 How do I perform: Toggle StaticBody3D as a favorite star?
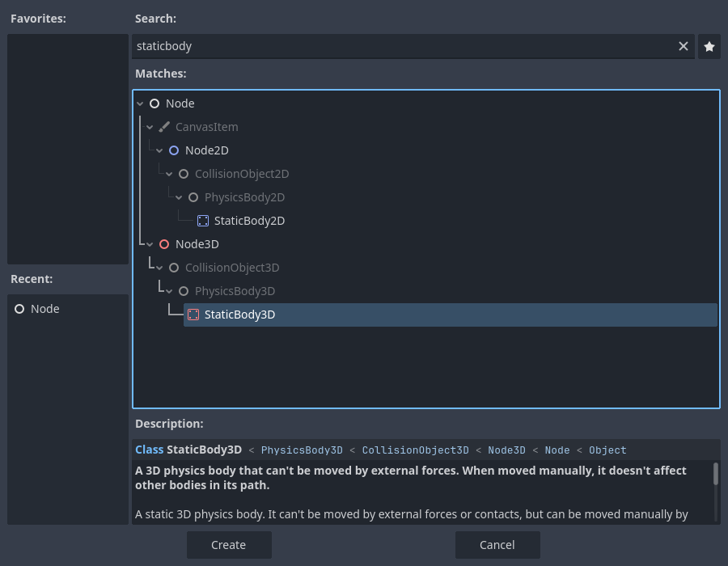click(709, 46)
